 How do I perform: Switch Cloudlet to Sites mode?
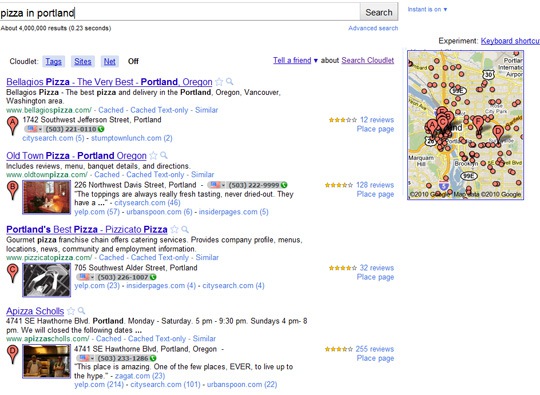tap(83, 61)
